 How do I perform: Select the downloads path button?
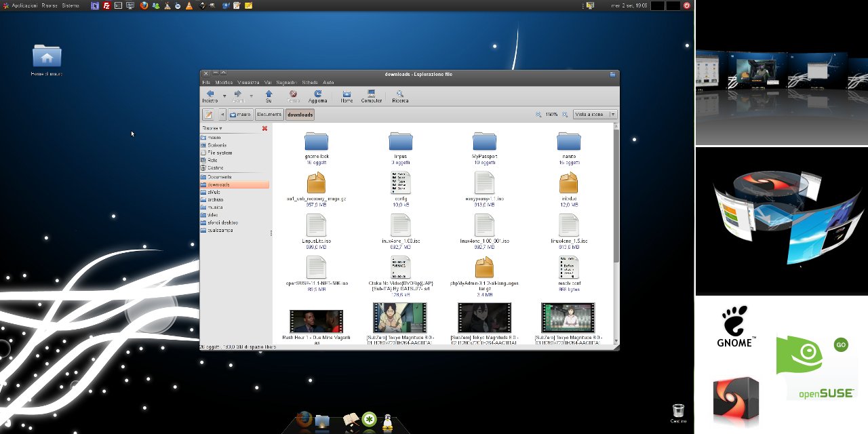click(300, 115)
